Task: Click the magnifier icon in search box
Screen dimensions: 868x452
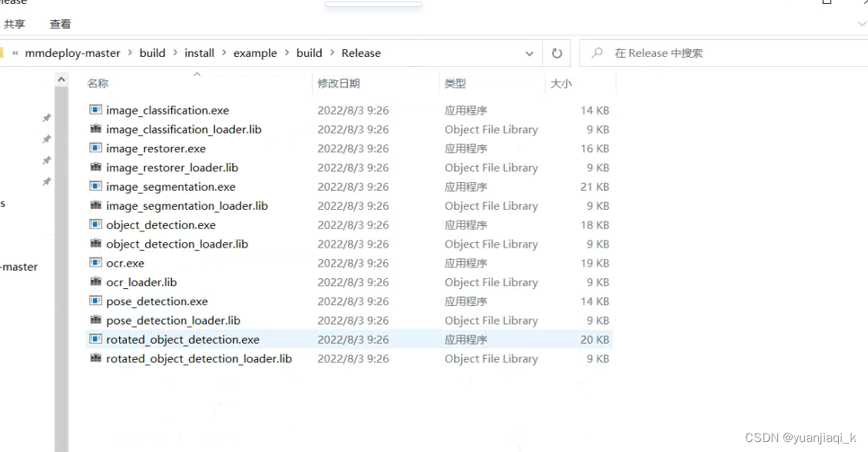Action: click(x=598, y=53)
